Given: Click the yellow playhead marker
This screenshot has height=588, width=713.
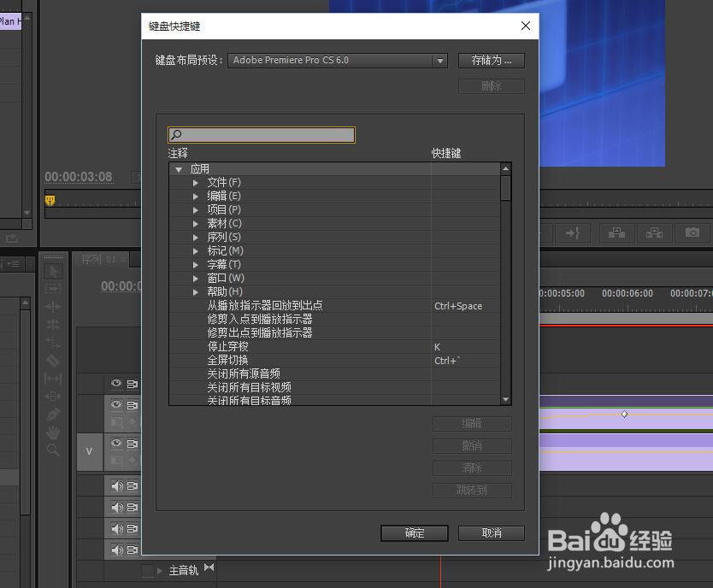Looking at the screenshot, I should (x=50, y=200).
